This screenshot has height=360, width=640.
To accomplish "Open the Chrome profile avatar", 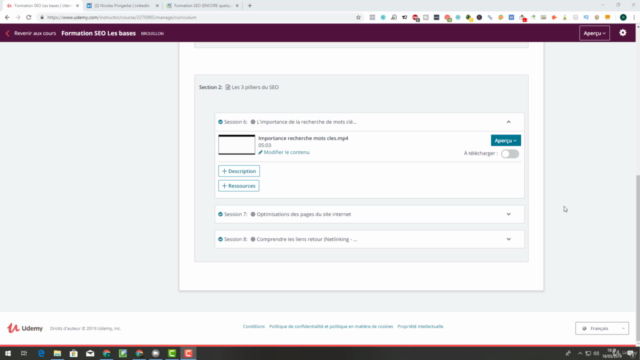I will coord(623,18).
